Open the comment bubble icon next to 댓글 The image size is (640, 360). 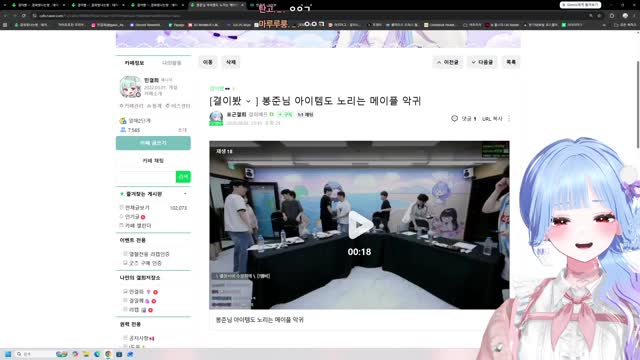454,118
